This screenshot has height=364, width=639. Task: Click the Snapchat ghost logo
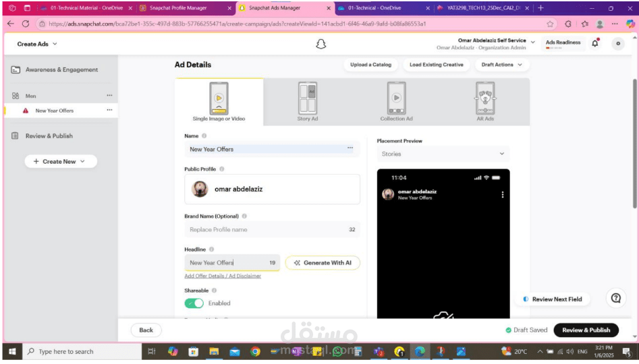click(x=321, y=44)
